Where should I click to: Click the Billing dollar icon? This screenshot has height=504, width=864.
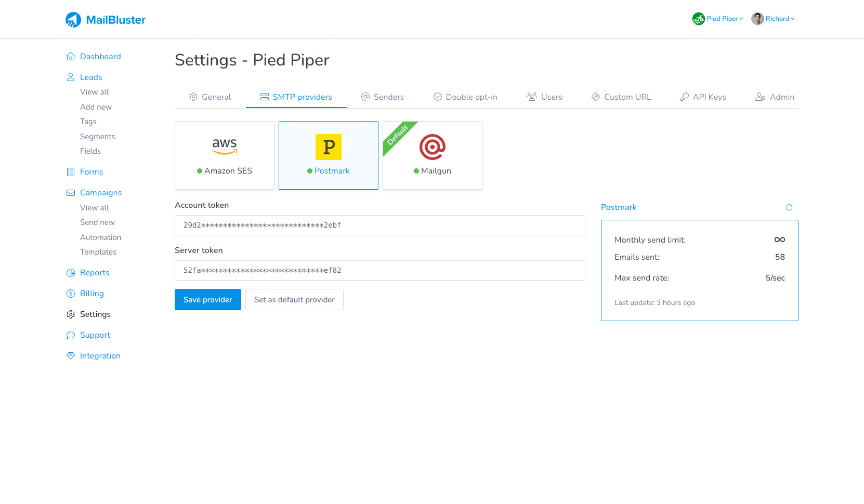point(71,293)
